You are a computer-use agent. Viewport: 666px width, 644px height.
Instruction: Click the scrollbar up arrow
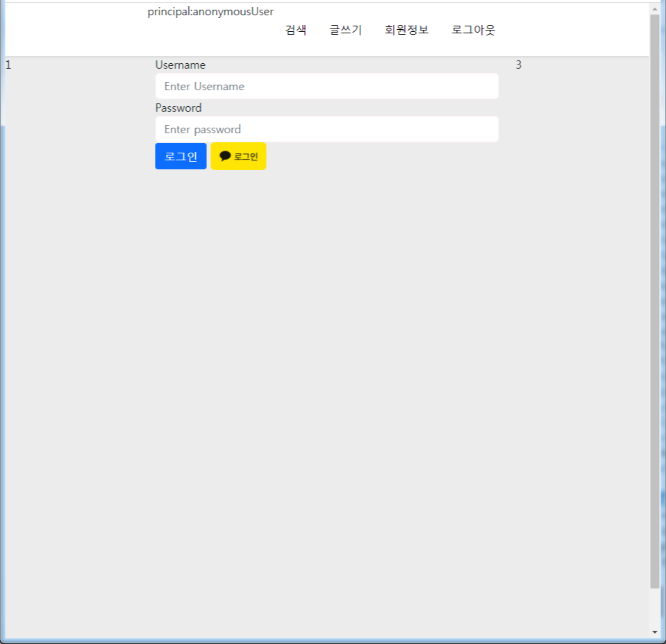coord(654,8)
